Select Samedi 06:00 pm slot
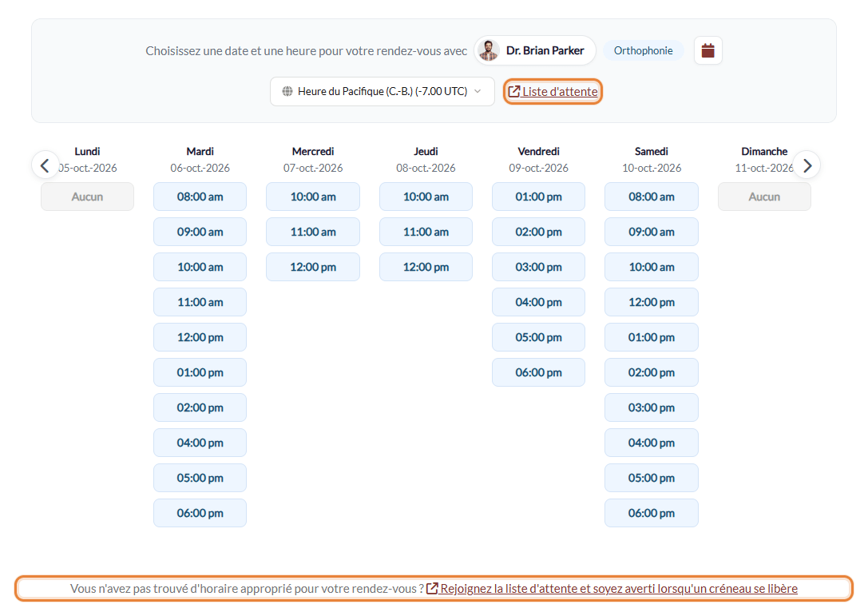Viewport: 868px width, 616px height. pyautogui.click(x=652, y=513)
